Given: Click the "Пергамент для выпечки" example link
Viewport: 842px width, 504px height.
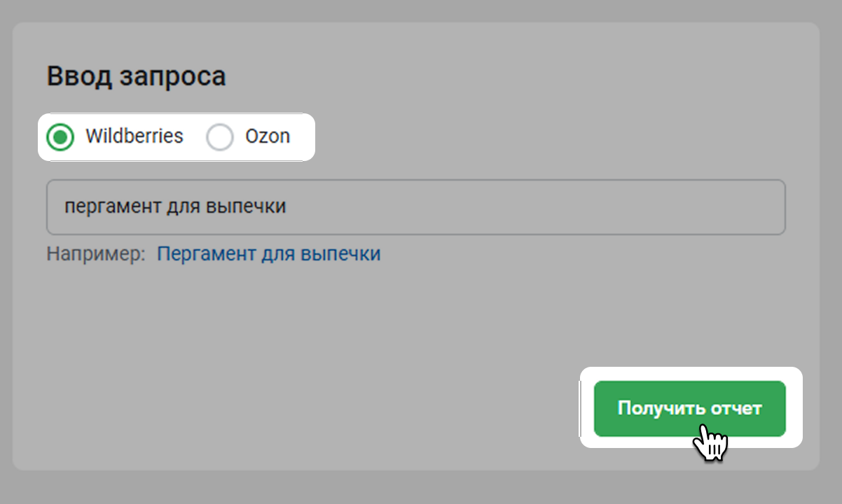Looking at the screenshot, I should point(268,253).
